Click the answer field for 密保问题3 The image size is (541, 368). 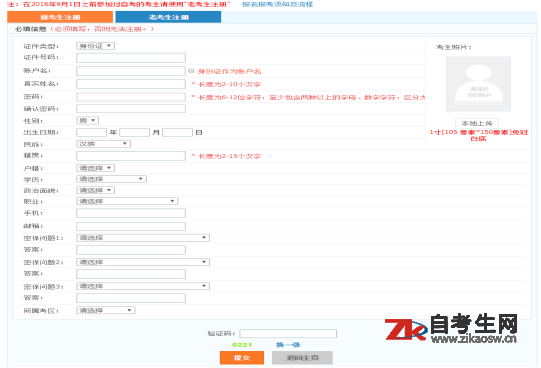click(x=131, y=298)
